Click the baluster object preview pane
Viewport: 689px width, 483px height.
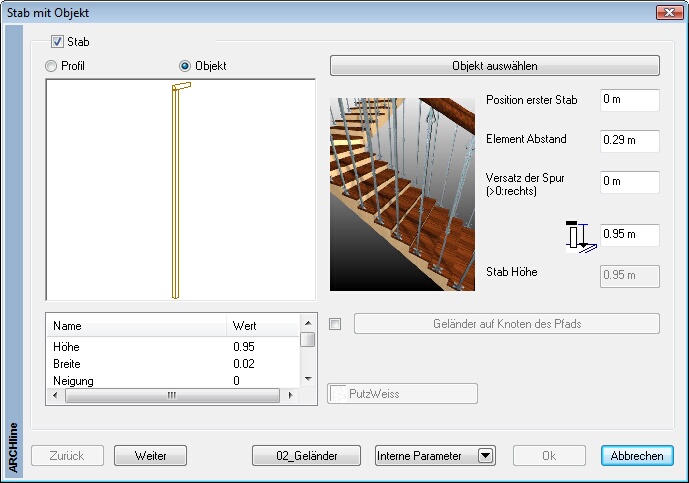pyautogui.click(x=181, y=190)
